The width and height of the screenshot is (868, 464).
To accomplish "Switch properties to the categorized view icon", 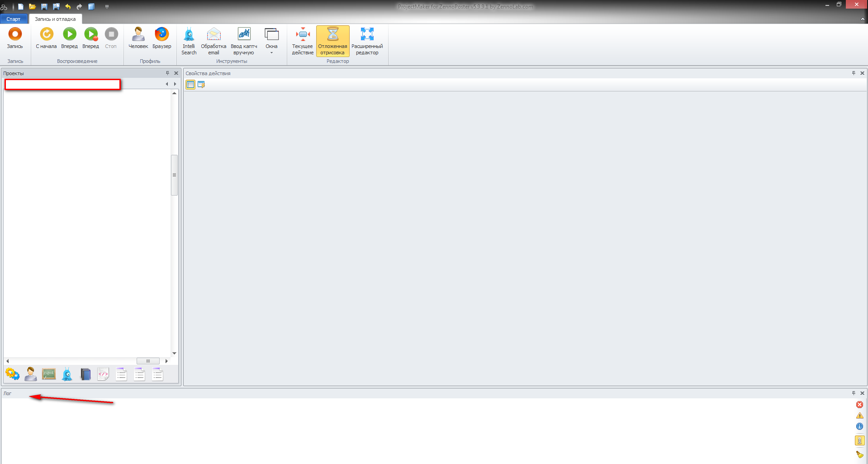I will click(x=190, y=84).
